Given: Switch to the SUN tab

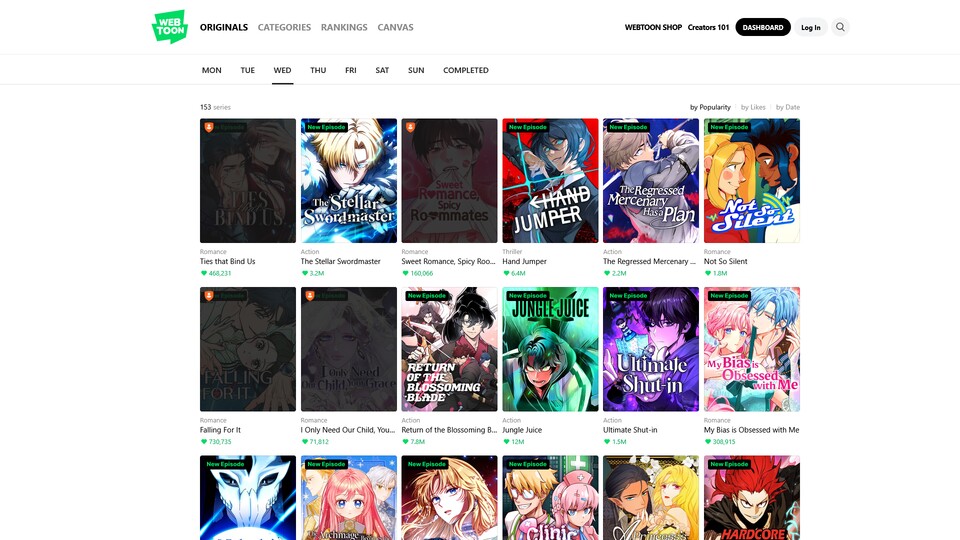Looking at the screenshot, I should tap(416, 70).
